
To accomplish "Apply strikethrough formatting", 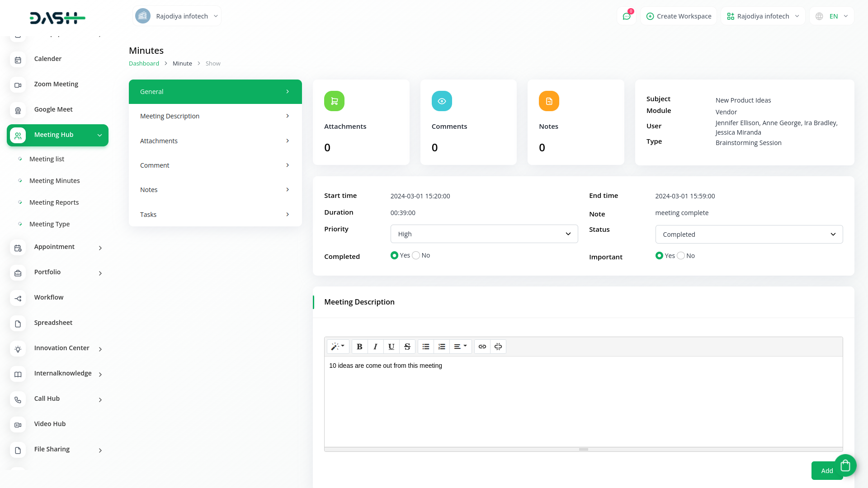I will pos(407,347).
